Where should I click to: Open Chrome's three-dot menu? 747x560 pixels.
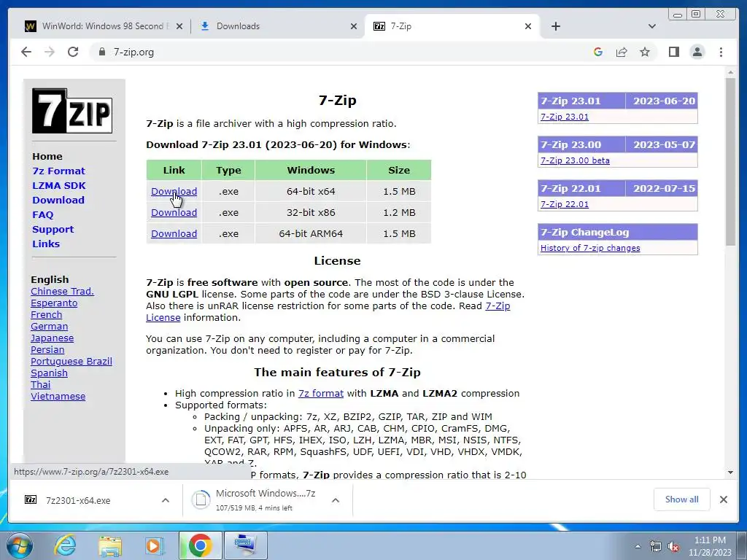tap(721, 52)
